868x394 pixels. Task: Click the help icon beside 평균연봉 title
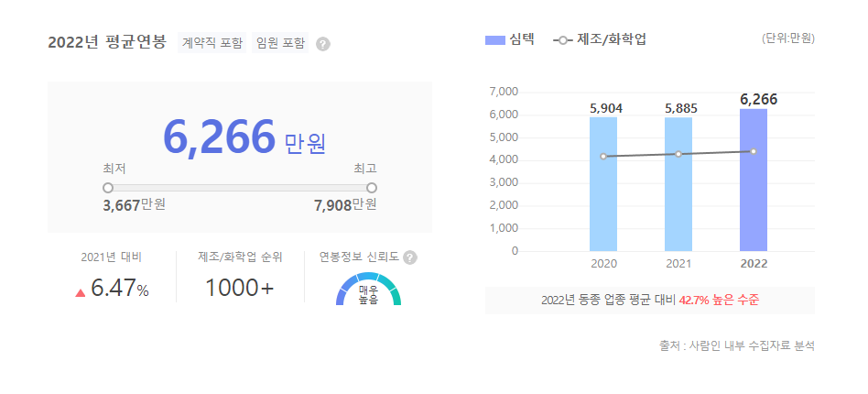pos(322,44)
